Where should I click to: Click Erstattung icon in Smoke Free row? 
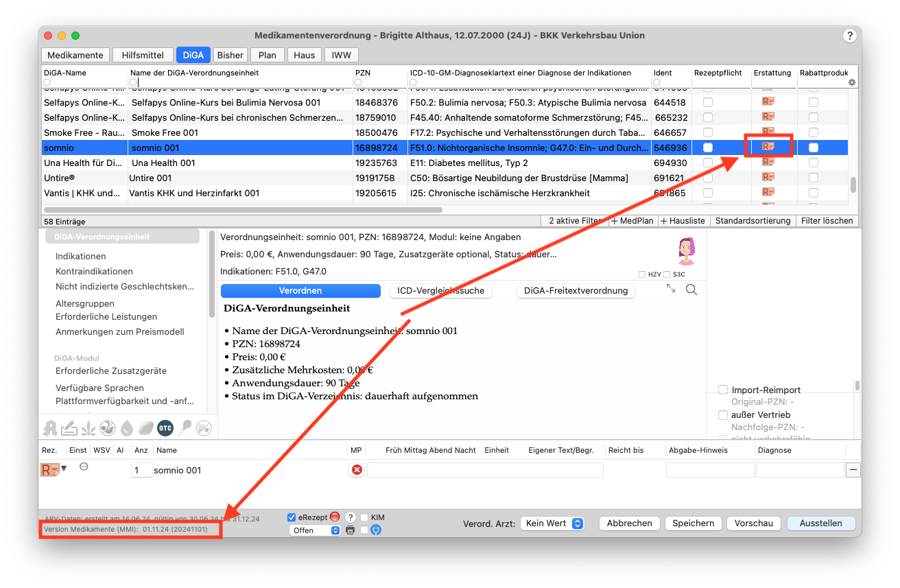(x=768, y=132)
